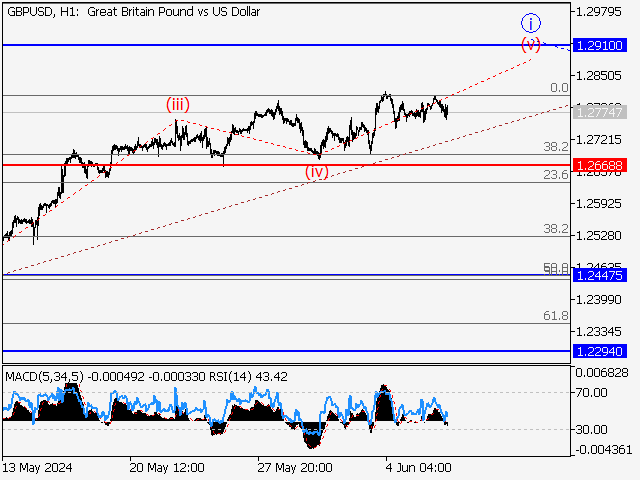This screenshot has width=640, height=480.
Task: Select the red (iii) wave label
Action: [178, 104]
